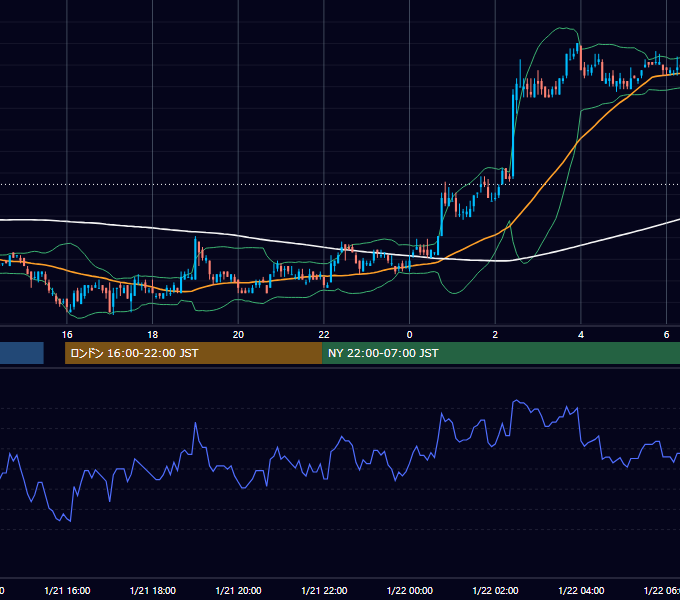
Task: Click the 4 hour label on price chart axis
Action: pyautogui.click(x=581, y=335)
